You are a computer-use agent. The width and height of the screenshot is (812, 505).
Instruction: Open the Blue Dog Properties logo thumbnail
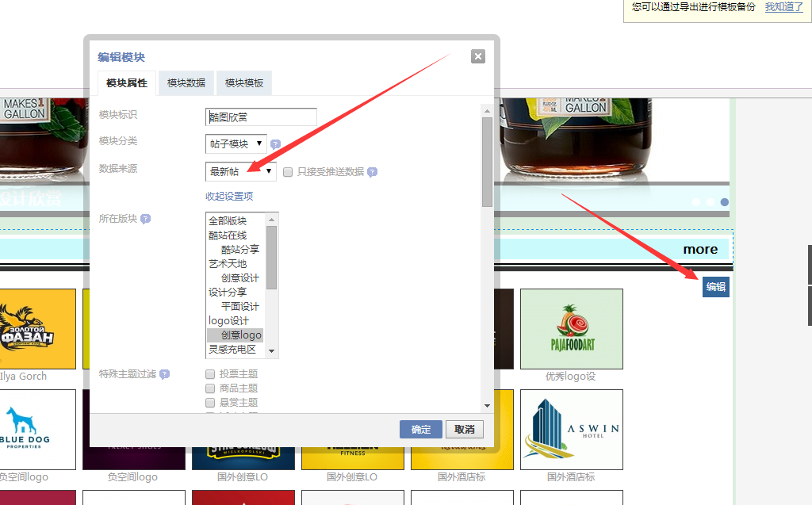point(37,430)
